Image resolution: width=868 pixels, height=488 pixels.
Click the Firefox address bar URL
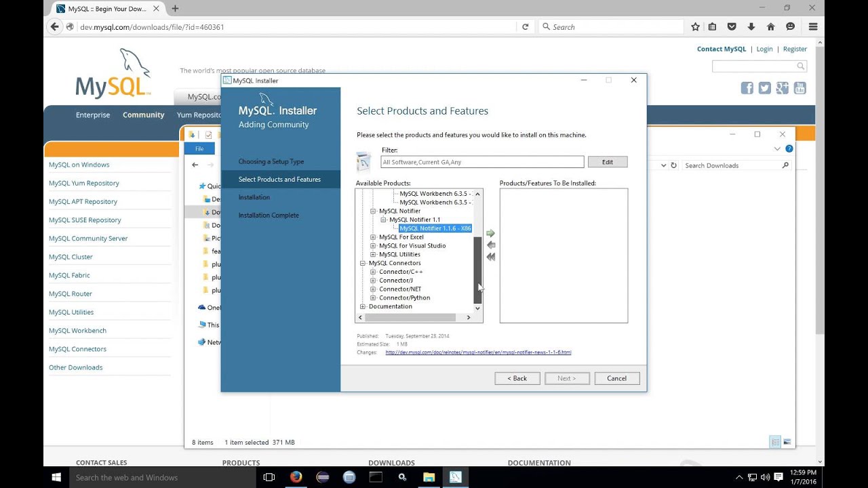point(152,27)
